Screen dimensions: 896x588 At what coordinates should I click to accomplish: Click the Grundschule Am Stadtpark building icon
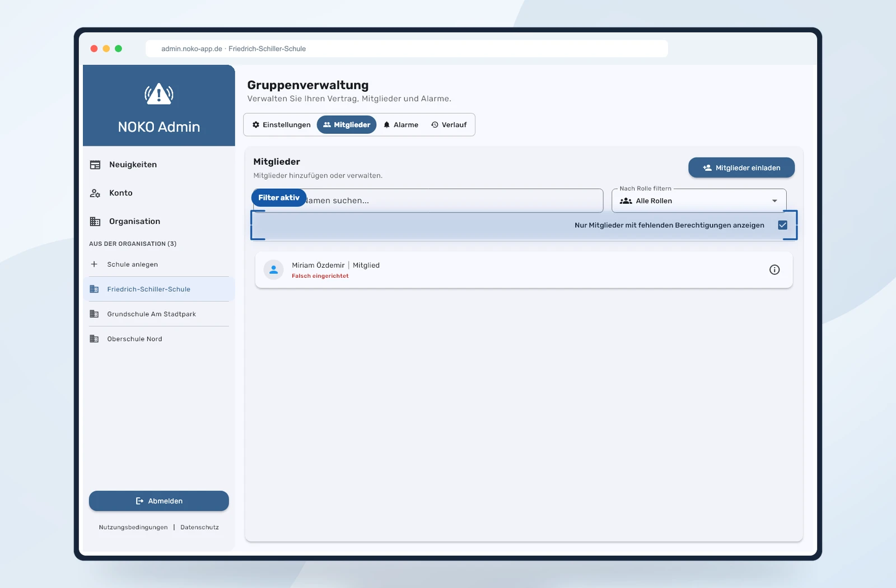(94, 314)
